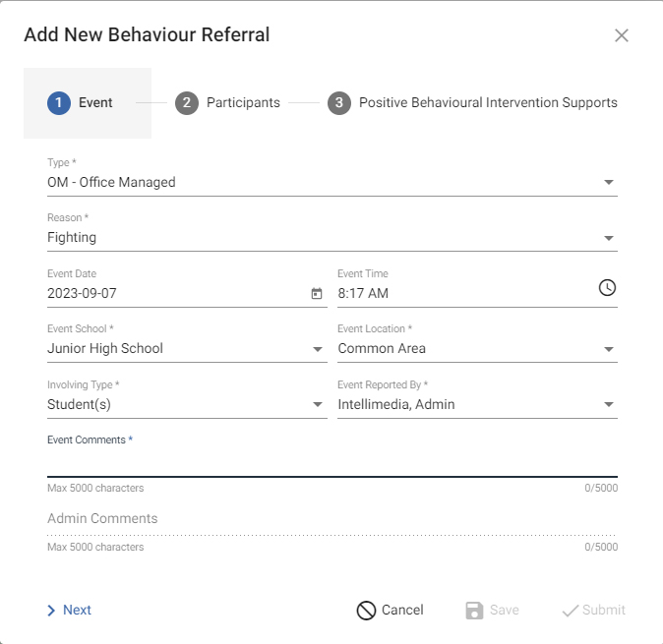This screenshot has height=644, width=663.
Task: Expand the Involving Type dropdown
Action: coord(318,404)
